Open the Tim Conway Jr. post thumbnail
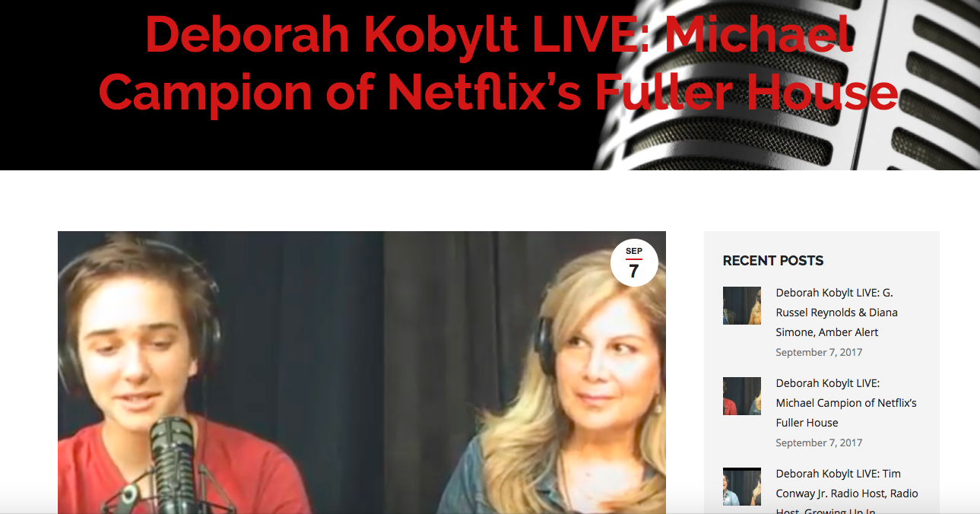The image size is (980, 514). [x=742, y=487]
